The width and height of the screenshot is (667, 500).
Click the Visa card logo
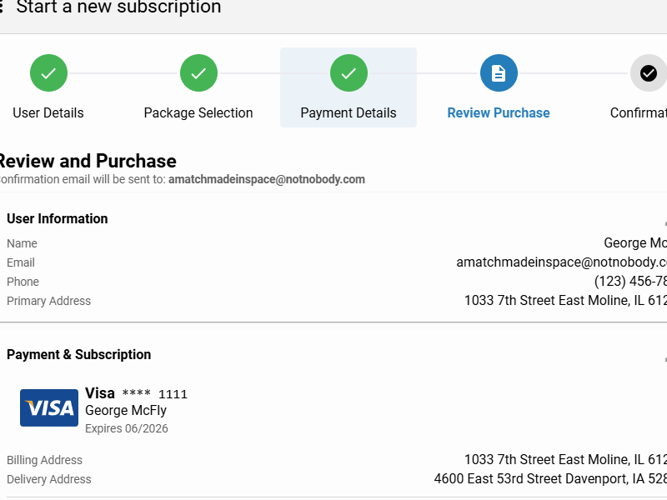click(x=49, y=408)
